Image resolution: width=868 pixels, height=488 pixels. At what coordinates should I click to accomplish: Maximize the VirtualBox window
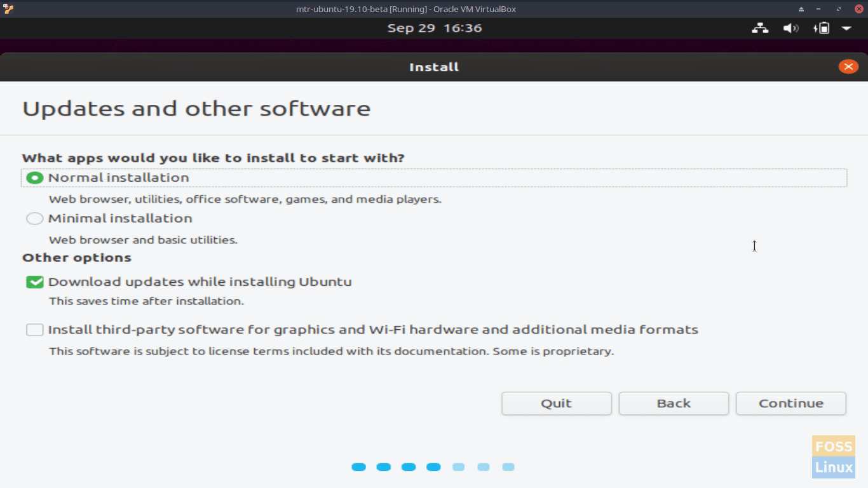[x=839, y=9]
